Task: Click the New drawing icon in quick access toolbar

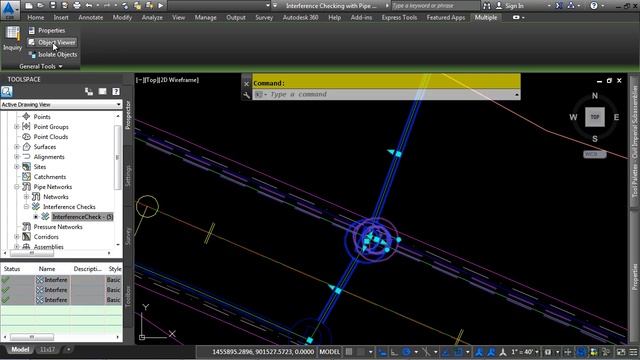Action: pos(29,6)
